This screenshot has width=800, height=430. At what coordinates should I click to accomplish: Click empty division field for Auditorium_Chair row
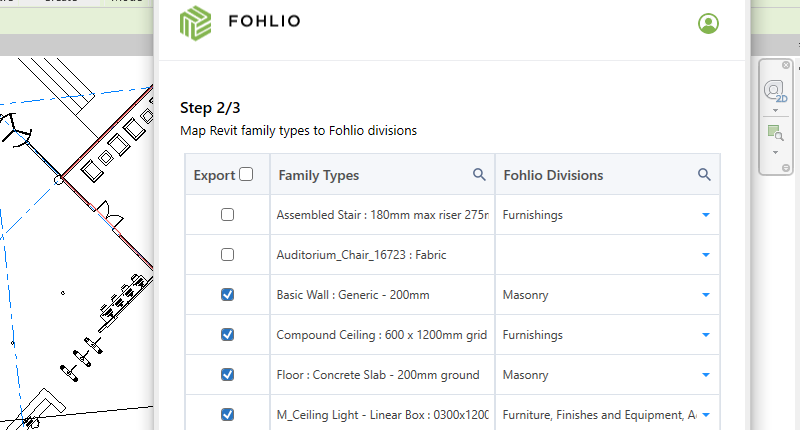[x=607, y=255]
